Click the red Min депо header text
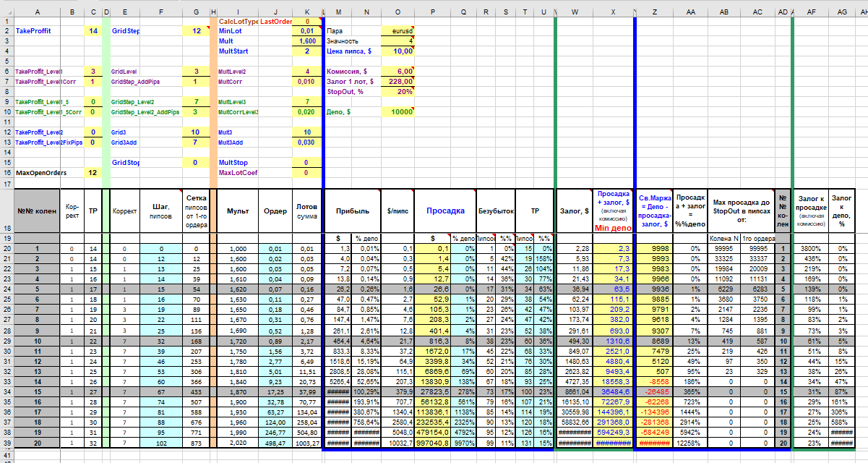The width and height of the screenshot is (868, 463). tap(613, 228)
